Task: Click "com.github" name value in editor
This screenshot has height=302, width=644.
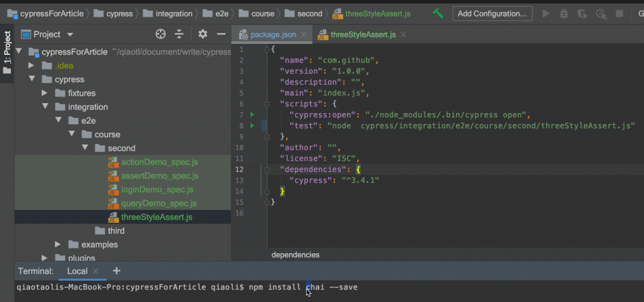Action: (346, 60)
